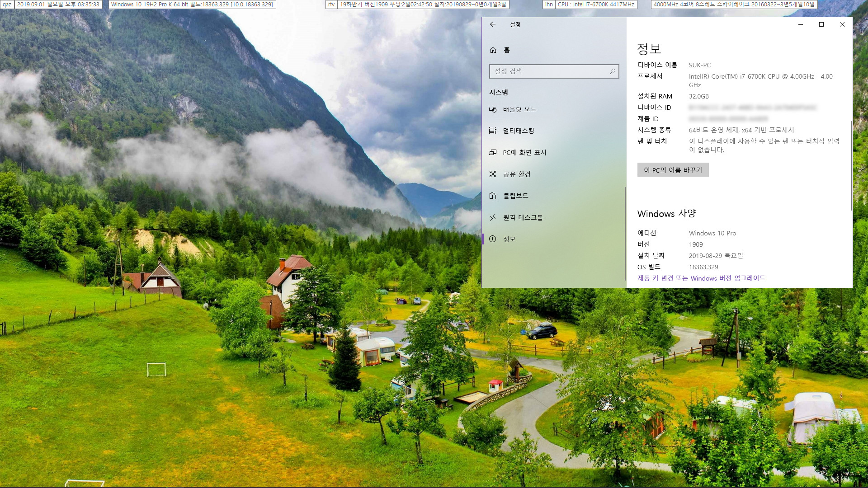Click OS build value 18363.329

[x=703, y=267]
